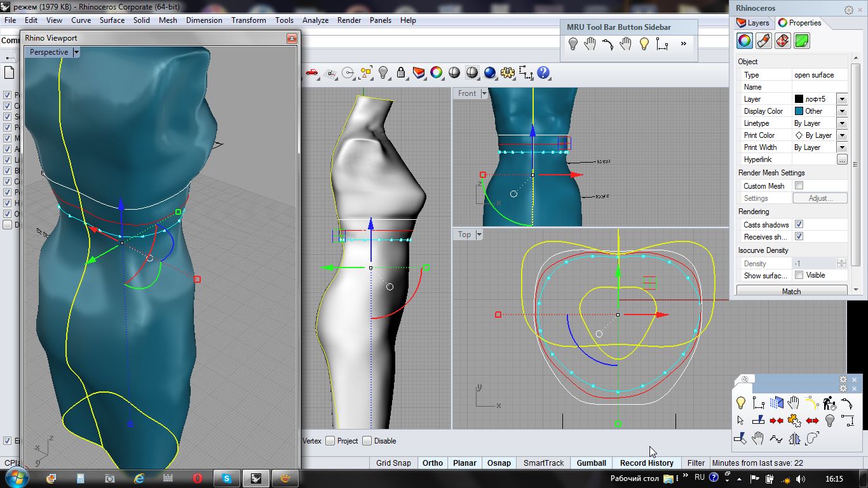The height and width of the screenshot is (488, 868).
Task: Expand the Display Color dropdown
Action: pyautogui.click(x=841, y=111)
